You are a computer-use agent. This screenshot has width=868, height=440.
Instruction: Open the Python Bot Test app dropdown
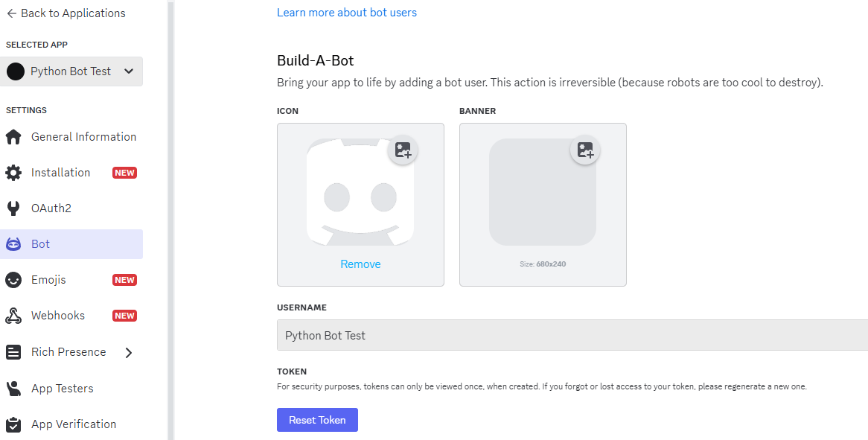click(71, 71)
